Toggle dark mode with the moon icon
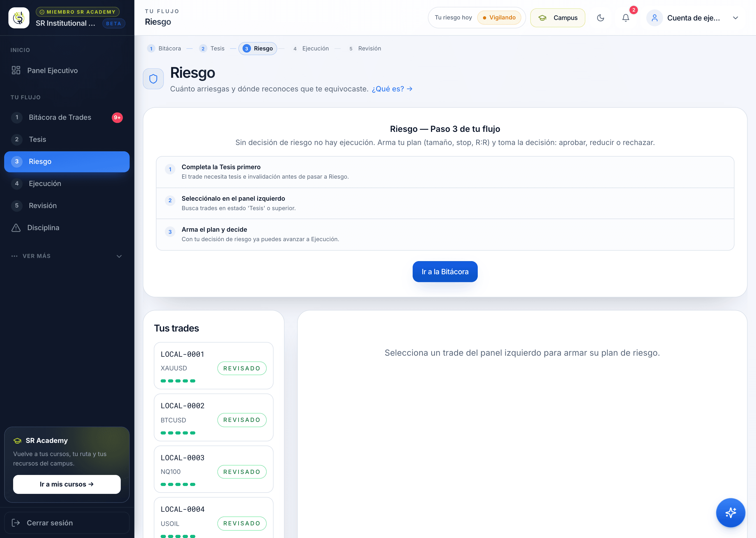Image resolution: width=756 pixels, height=538 pixels. click(x=600, y=18)
